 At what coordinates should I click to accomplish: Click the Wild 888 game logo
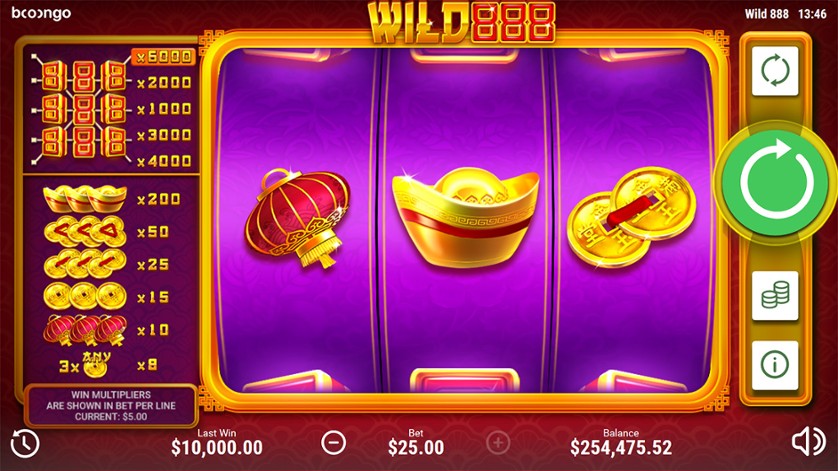pyautogui.click(x=462, y=22)
